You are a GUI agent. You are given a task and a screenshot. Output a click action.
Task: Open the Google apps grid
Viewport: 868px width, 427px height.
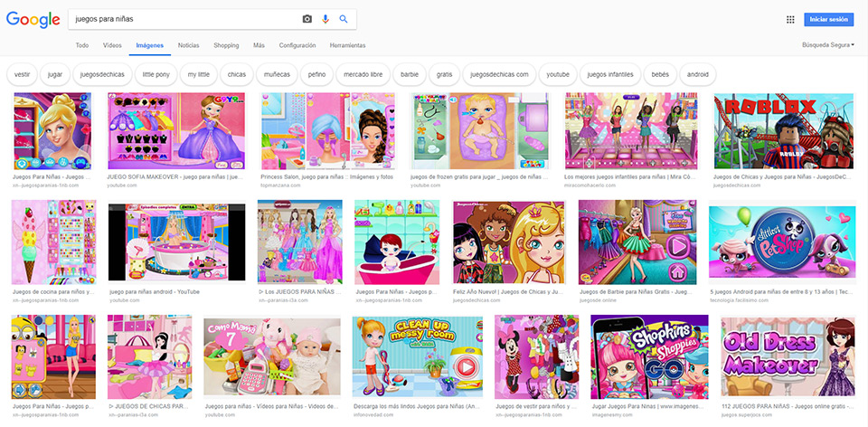pyautogui.click(x=790, y=19)
